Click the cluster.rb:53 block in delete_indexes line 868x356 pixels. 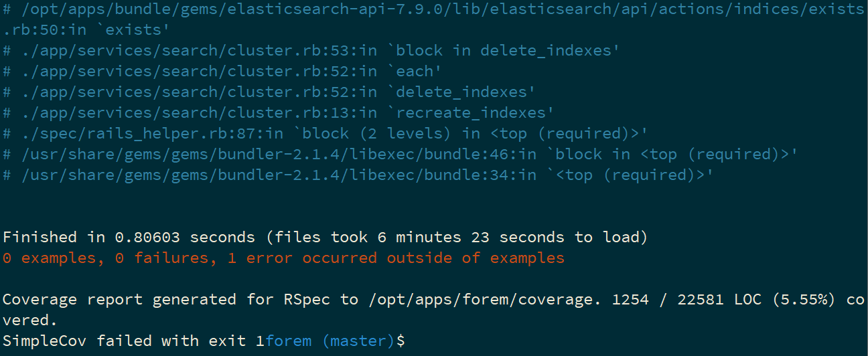(311, 51)
